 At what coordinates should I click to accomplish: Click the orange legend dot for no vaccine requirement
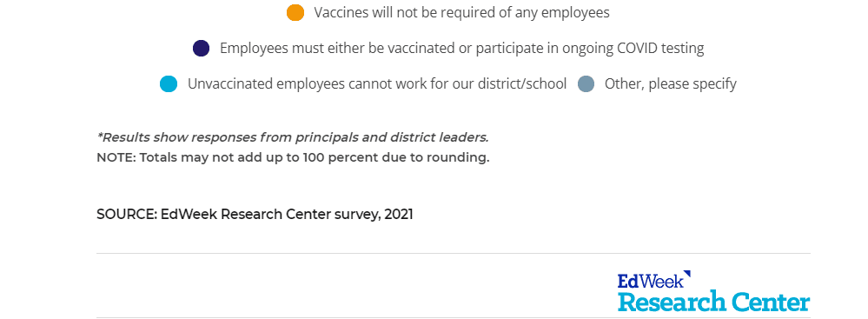(295, 13)
